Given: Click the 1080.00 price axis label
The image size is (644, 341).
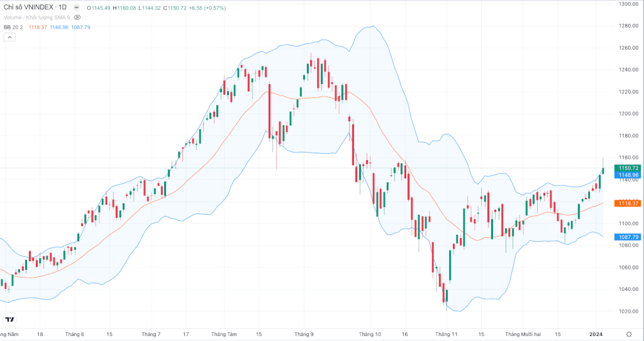Looking at the screenshot, I should tap(628, 246).
